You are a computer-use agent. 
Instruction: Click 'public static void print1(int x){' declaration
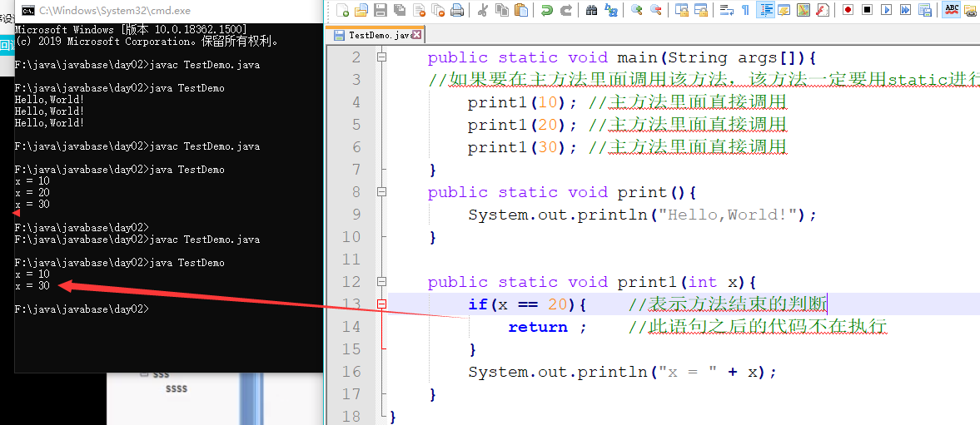point(593,282)
